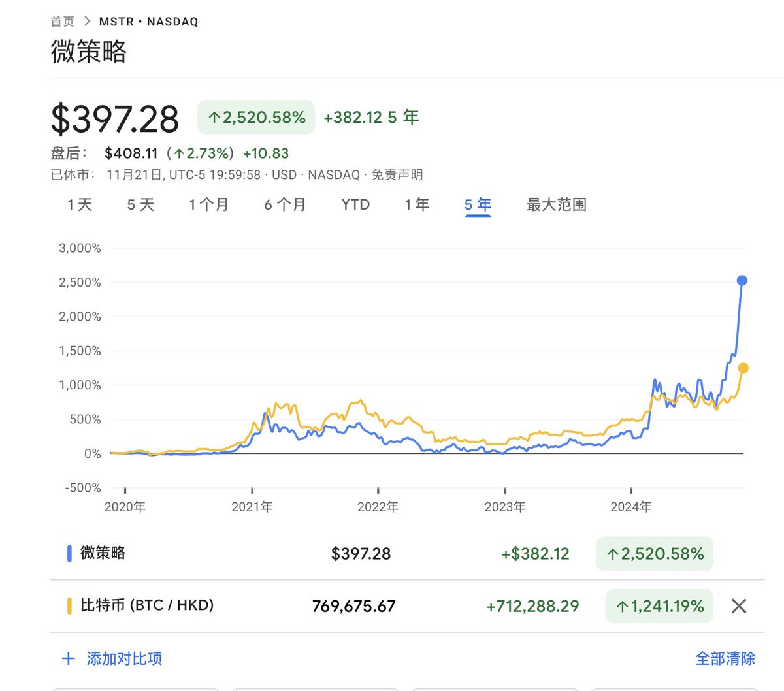Click the blue legend color bar for 微策略
This screenshot has width=784, height=691.
tap(70, 553)
